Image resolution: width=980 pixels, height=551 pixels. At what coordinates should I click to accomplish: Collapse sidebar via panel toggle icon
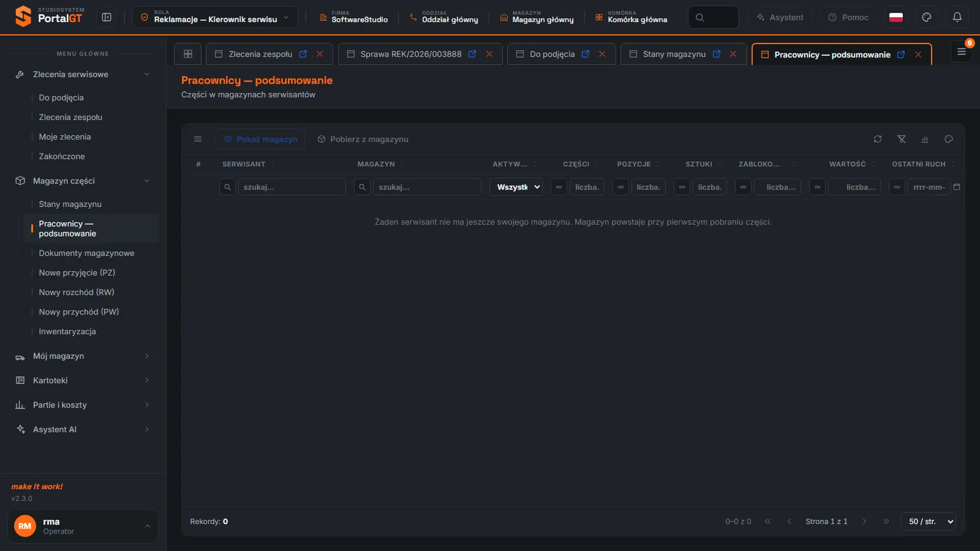point(107,17)
